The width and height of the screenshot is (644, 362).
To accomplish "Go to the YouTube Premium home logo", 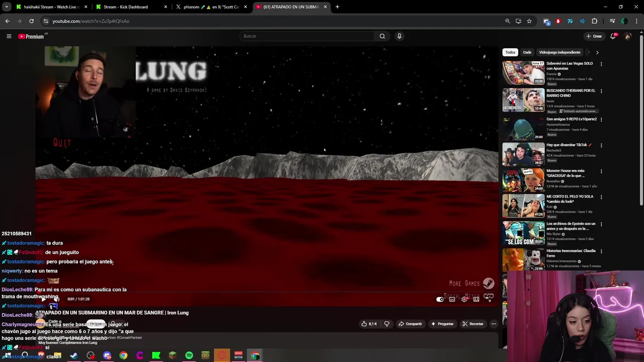I will (x=32, y=36).
